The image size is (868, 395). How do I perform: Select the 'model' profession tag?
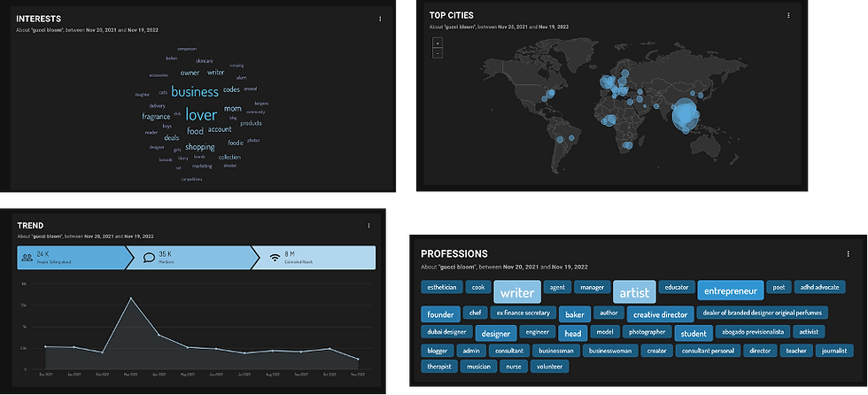604,331
